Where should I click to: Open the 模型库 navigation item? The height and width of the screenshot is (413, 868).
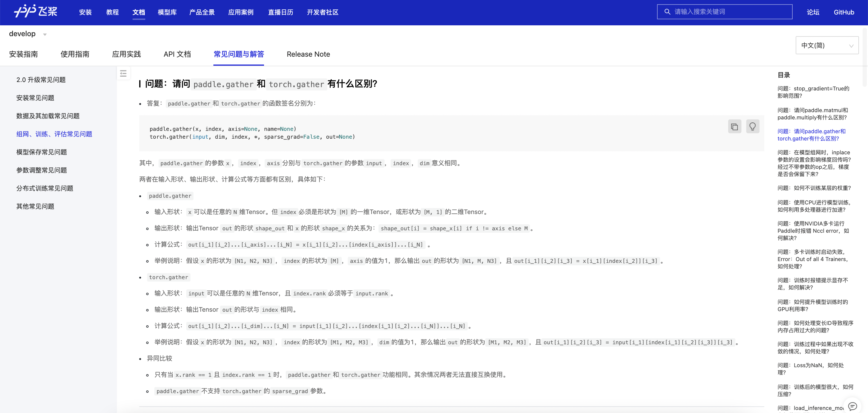(x=167, y=12)
